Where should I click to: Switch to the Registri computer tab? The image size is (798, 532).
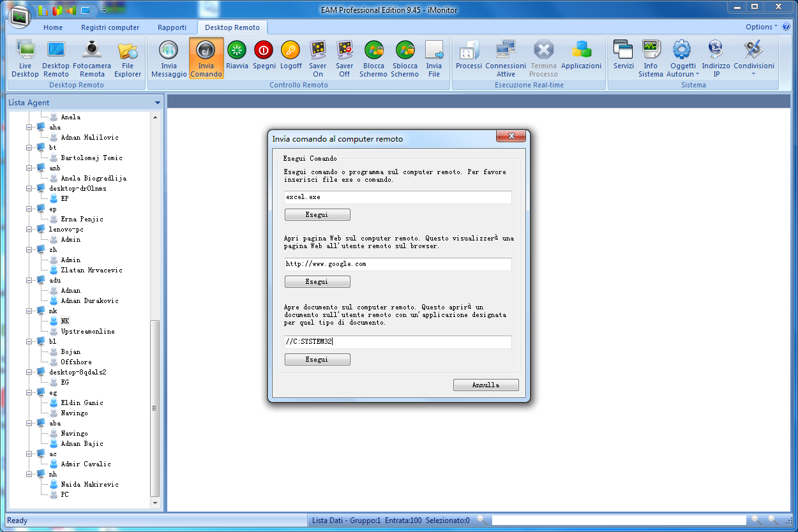click(110, 27)
